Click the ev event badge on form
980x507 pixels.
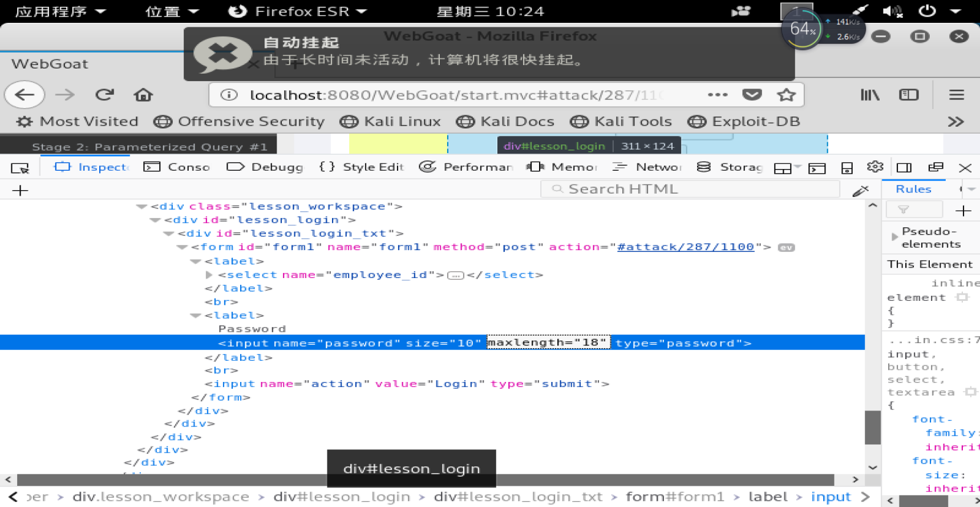pos(786,247)
